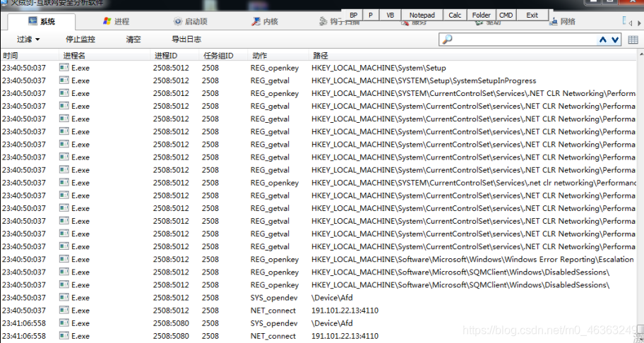Viewport: 644px width, 343px height.
Task: Click 清空 to clear the log
Action: 133,40
